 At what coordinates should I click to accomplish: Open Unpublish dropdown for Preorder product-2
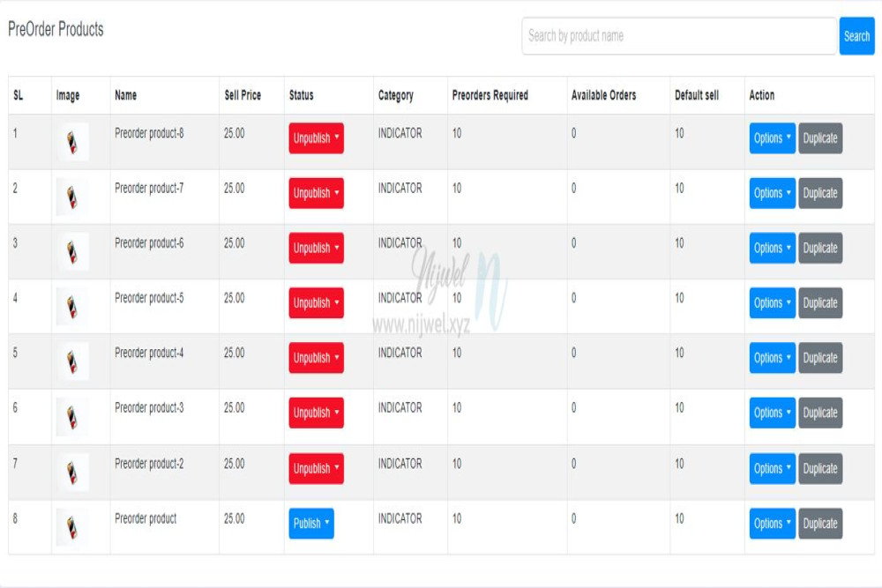pyautogui.click(x=316, y=468)
